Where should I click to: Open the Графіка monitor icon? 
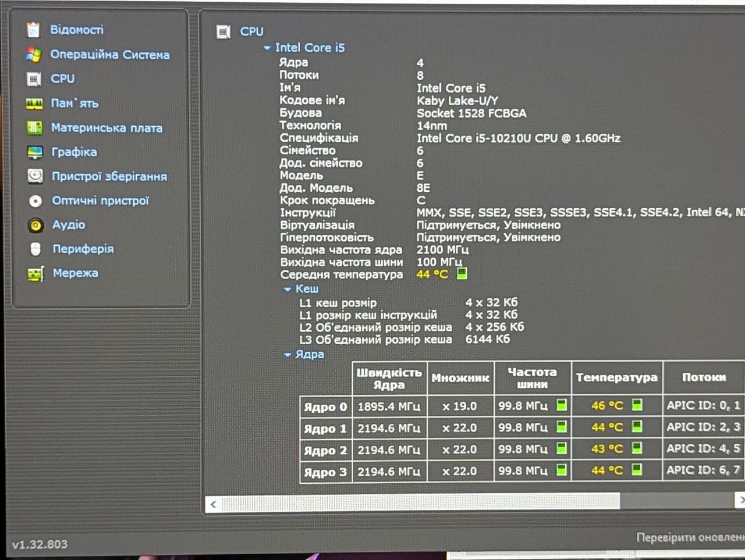35,152
